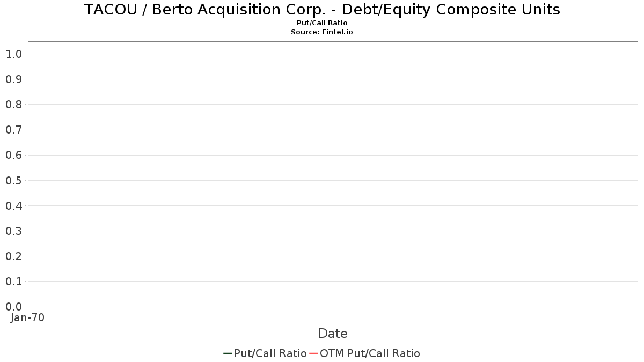Click the red OTM Put/Call Ratio legend line
The height and width of the screenshot is (362, 644).
coord(314,353)
